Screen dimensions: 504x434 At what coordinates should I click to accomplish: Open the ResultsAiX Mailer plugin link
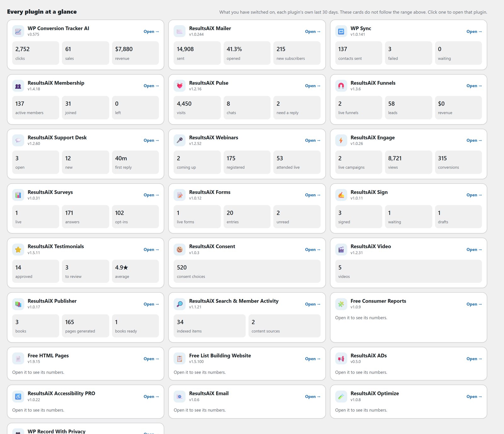313,31
